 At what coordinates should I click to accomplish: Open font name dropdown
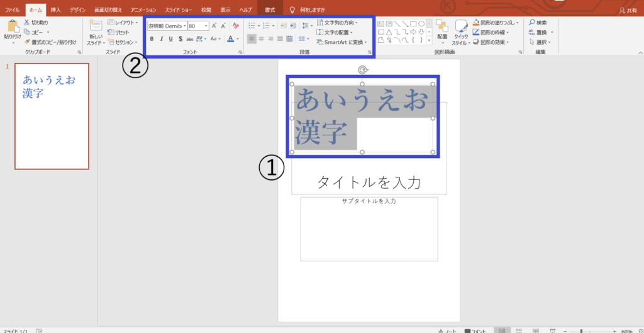click(x=185, y=25)
